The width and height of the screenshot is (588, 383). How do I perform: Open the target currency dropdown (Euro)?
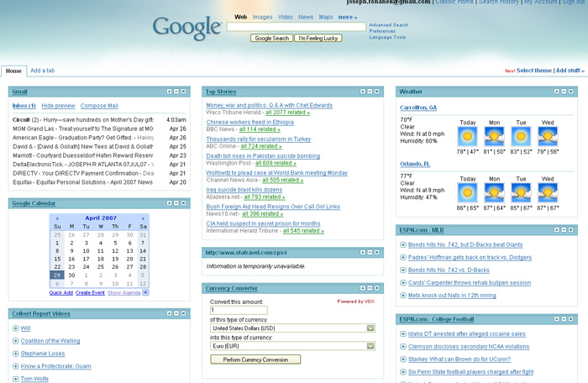click(x=370, y=346)
